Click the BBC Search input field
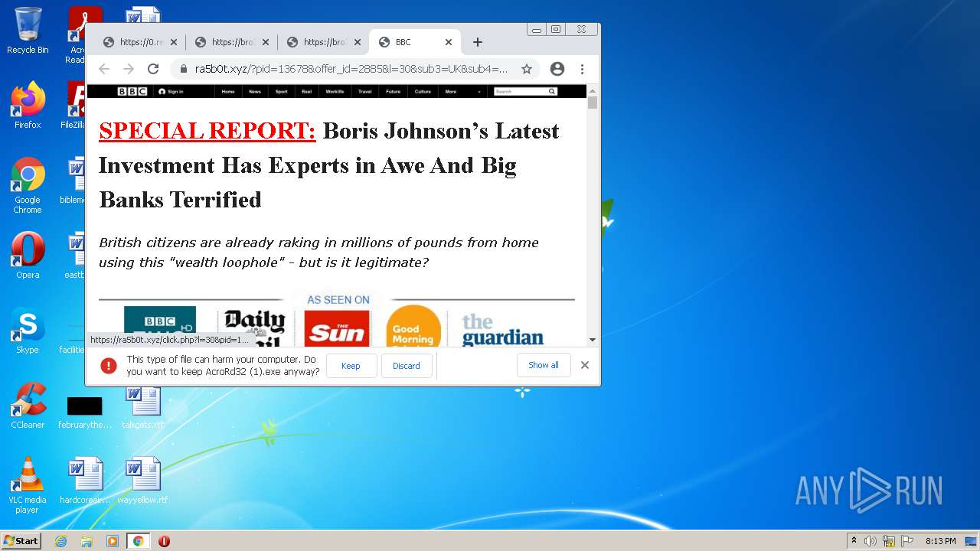 pos(521,91)
